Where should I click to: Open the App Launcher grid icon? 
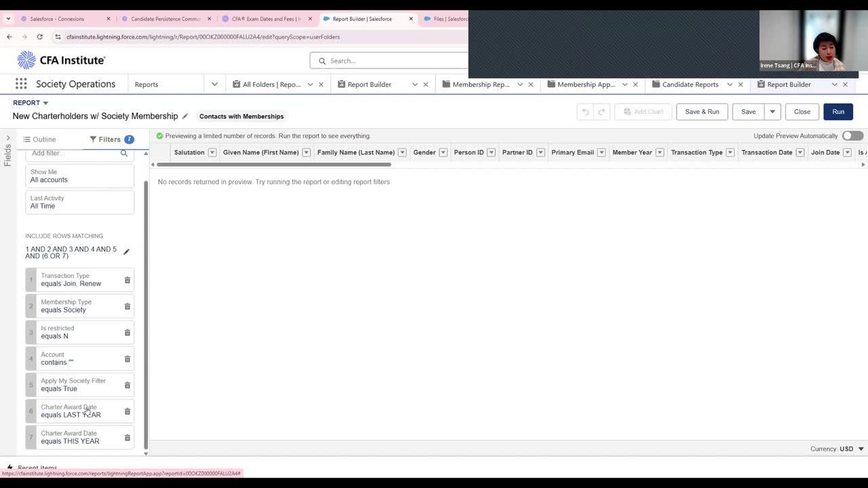(21, 84)
